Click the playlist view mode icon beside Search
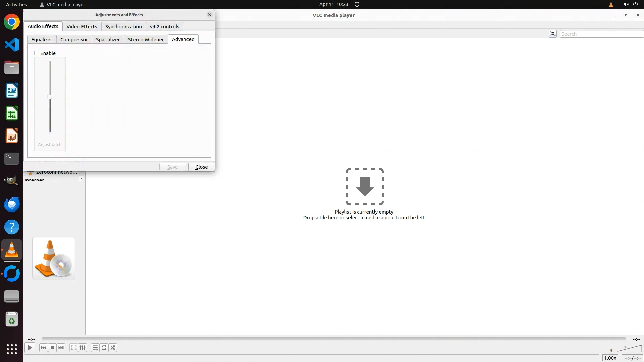Image resolution: width=644 pixels, height=362 pixels. point(553,34)
